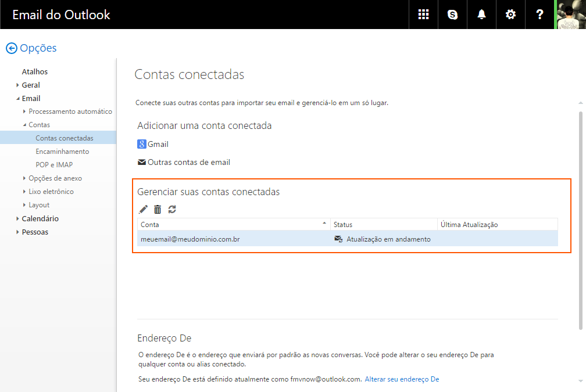Sort by the Conta column header
This screenshot has height=392, width=586.
tap(234, 224)
